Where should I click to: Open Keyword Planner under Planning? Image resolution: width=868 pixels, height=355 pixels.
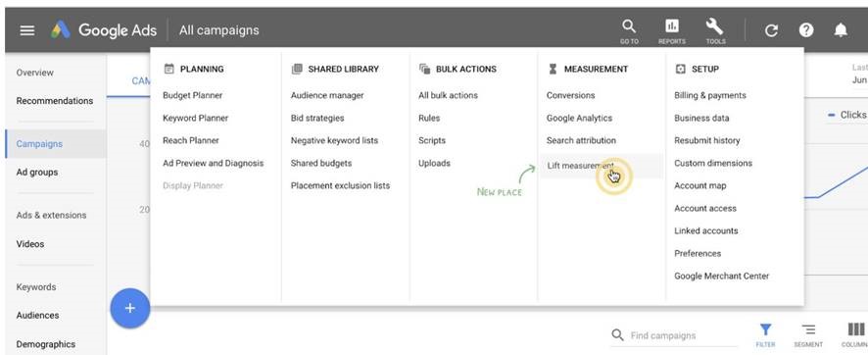point(195,118)
